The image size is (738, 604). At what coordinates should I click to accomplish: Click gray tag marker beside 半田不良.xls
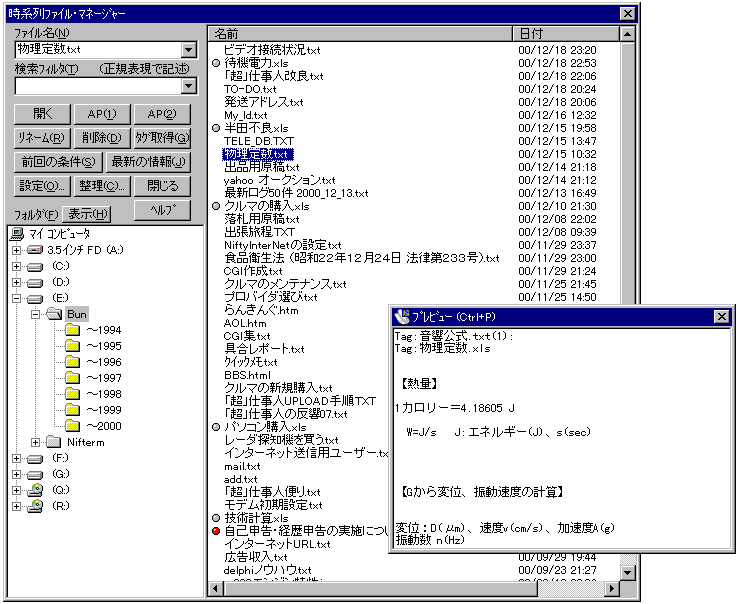pos(216,128)
